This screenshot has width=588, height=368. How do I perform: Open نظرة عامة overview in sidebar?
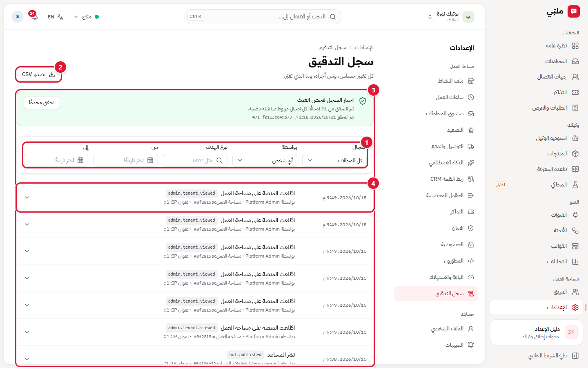(561, 46)
